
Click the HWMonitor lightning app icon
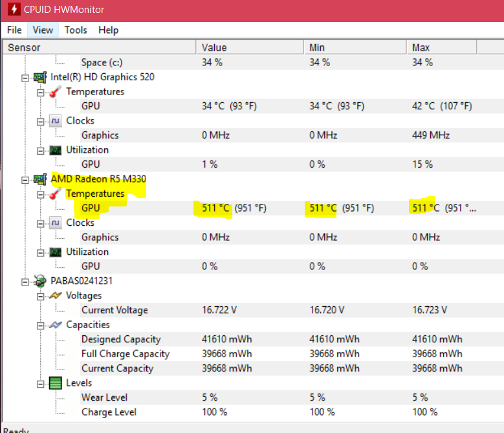point(14,9)
